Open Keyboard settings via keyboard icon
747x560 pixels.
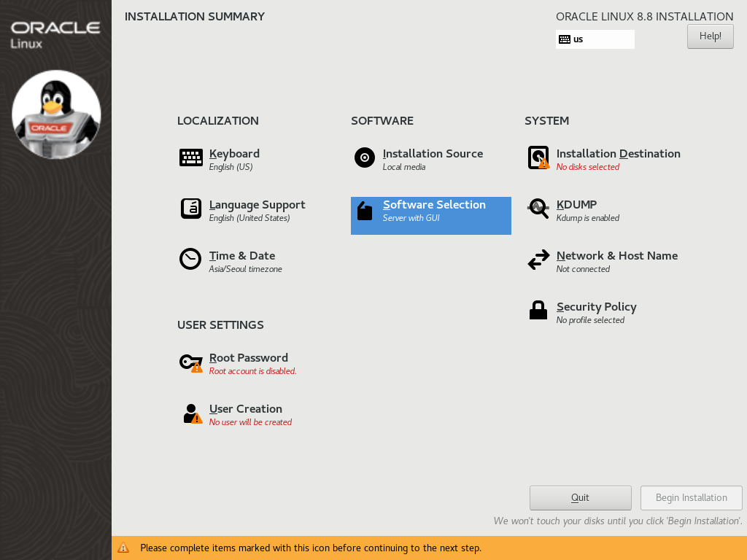coord(191,157)
